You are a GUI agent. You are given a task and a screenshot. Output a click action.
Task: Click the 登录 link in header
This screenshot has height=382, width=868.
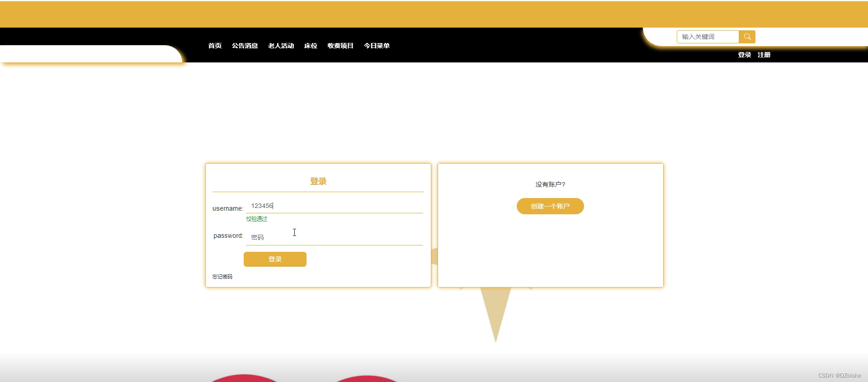coord(745,55)
